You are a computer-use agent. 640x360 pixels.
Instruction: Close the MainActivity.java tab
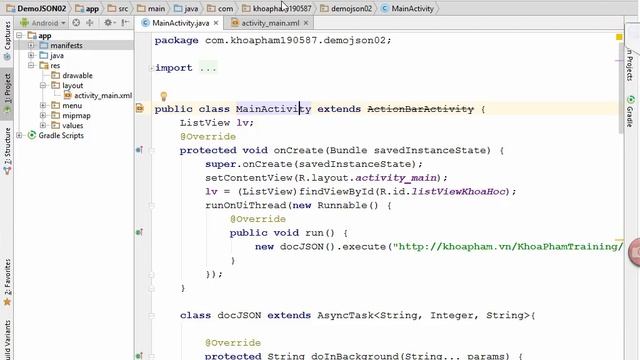pyautogui.click(x=216, y=23)
